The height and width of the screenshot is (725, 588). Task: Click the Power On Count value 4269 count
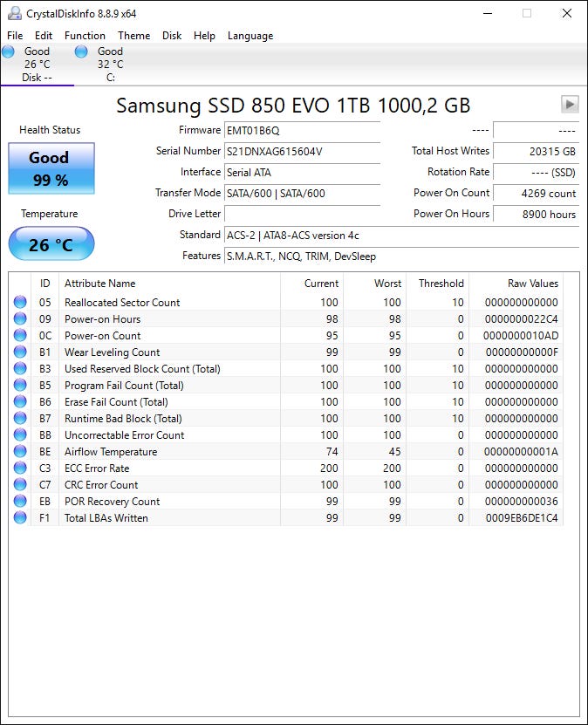[x=537, y=194]
